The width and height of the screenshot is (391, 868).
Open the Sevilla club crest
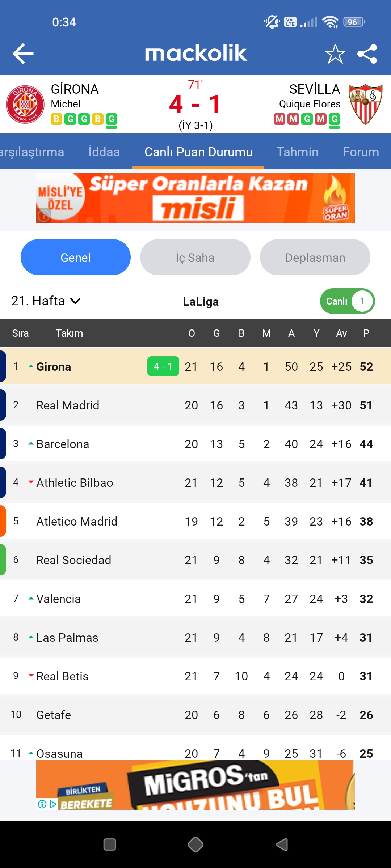point(365,105)
